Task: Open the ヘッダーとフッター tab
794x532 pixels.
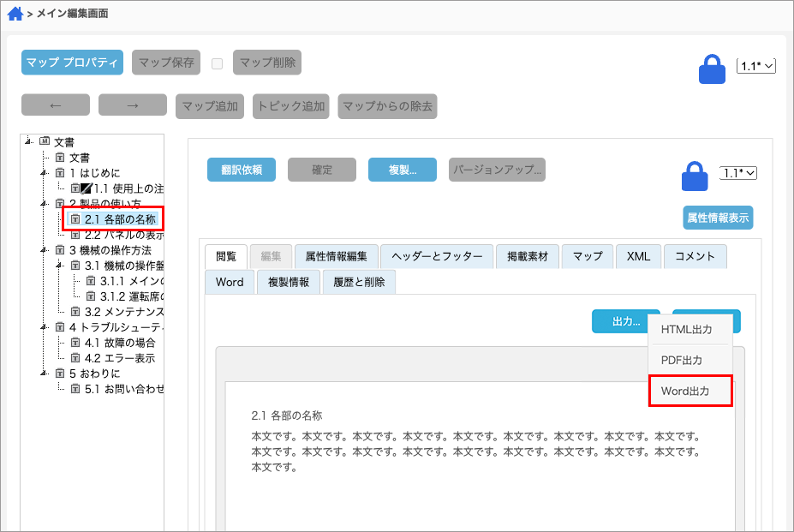Action: [437, 256]
